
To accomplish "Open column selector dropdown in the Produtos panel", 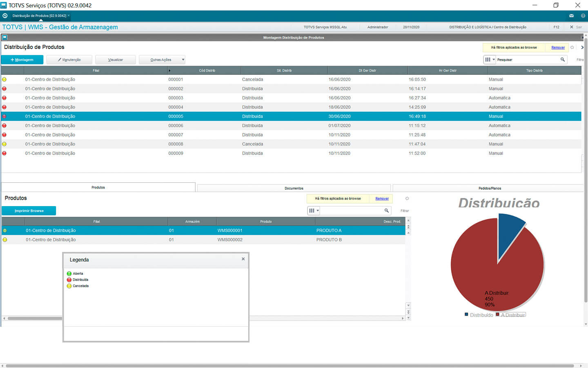I will 313,211.
